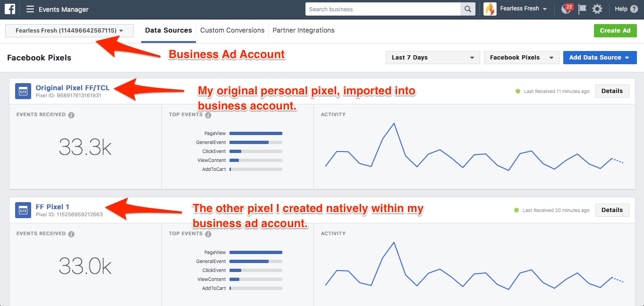The width and height of the screenshot is (644, 306).
Task: Click GeneralEvent label in FF Pixel 1 top events
Action: coord(211,262)
